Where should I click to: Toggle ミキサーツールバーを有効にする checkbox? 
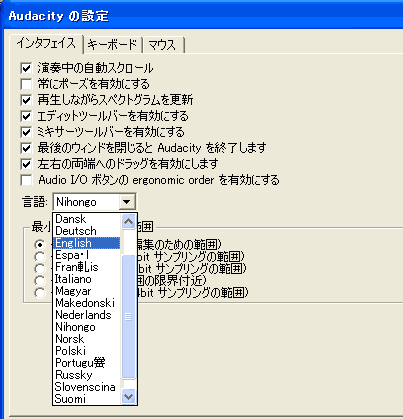click(26, 132)
